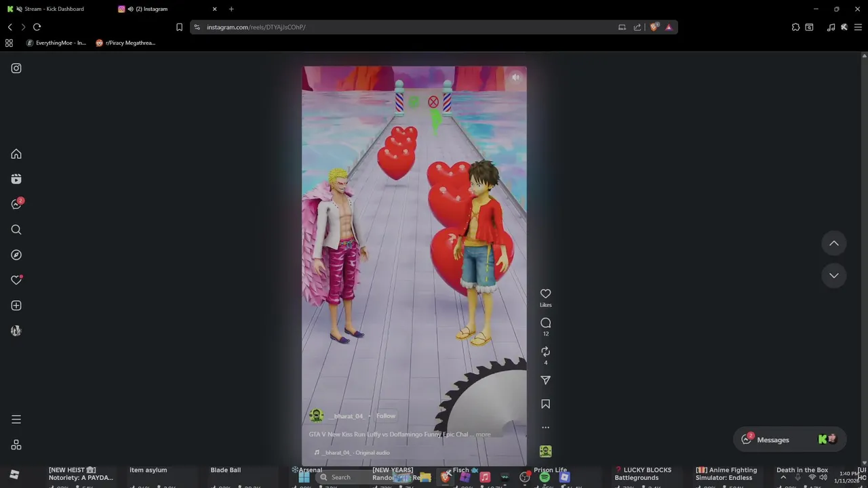Open the tab search icon in toolbar
This screenshot has width=868, height=488.
(x=809, y=27)
